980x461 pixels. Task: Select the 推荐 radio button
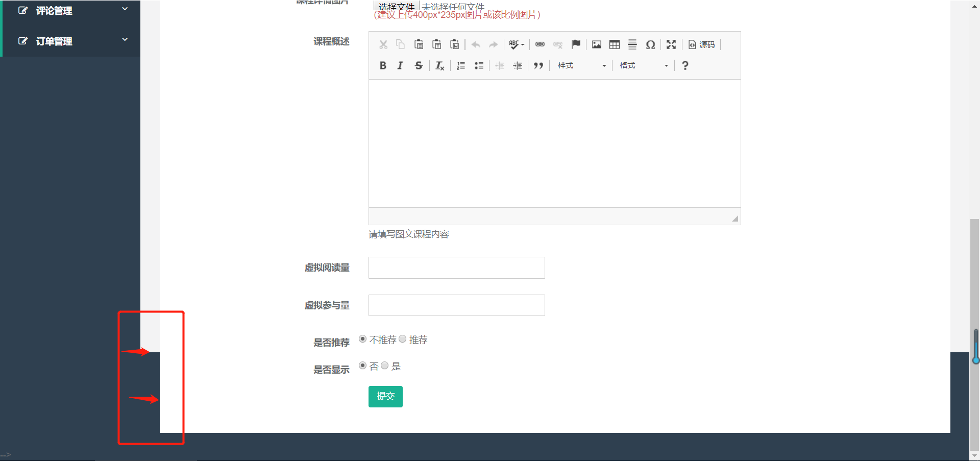(x=402, y=339)
